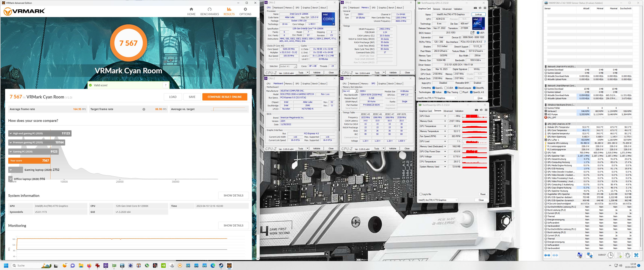
Task: Click the BIOS export share icon in GPU-Z
Action: (473, 33)
